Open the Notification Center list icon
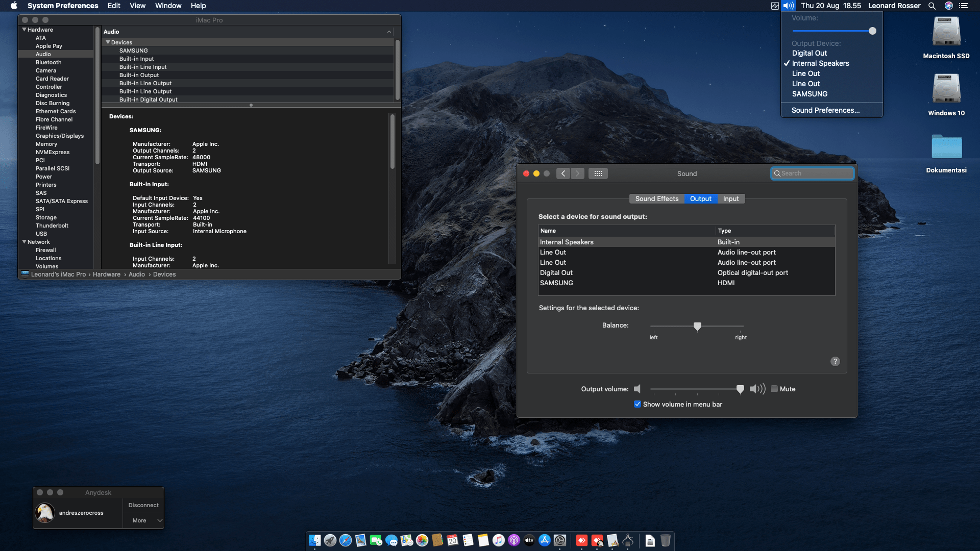This screenshot has width=980, height=551. 964,6
